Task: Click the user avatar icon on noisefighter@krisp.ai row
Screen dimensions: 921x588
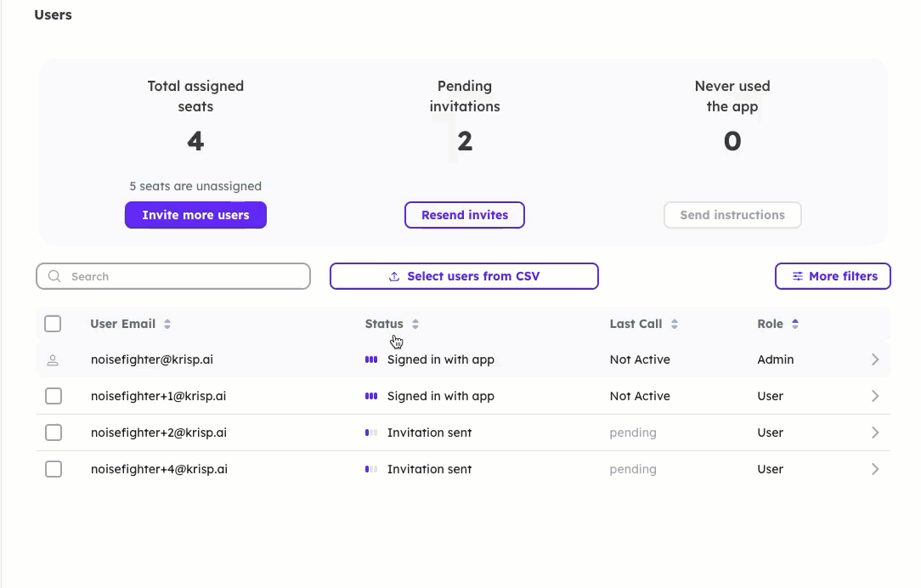Action: [53, 359]
